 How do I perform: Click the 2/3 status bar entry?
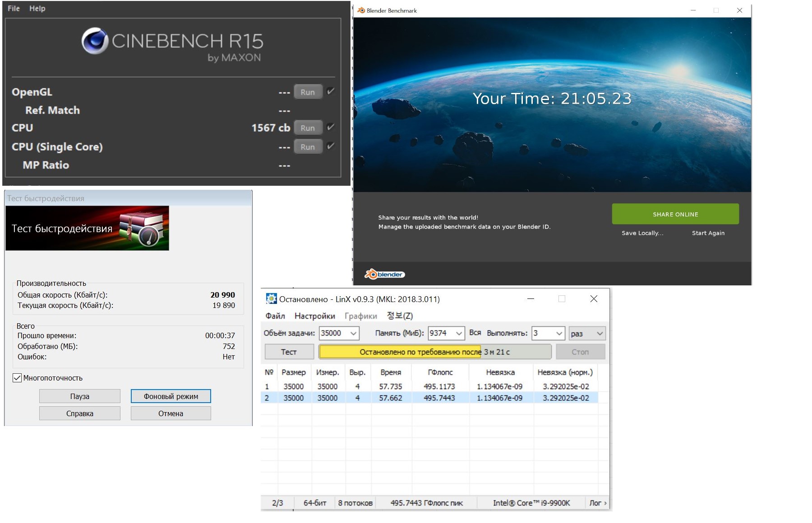point(277,503)
